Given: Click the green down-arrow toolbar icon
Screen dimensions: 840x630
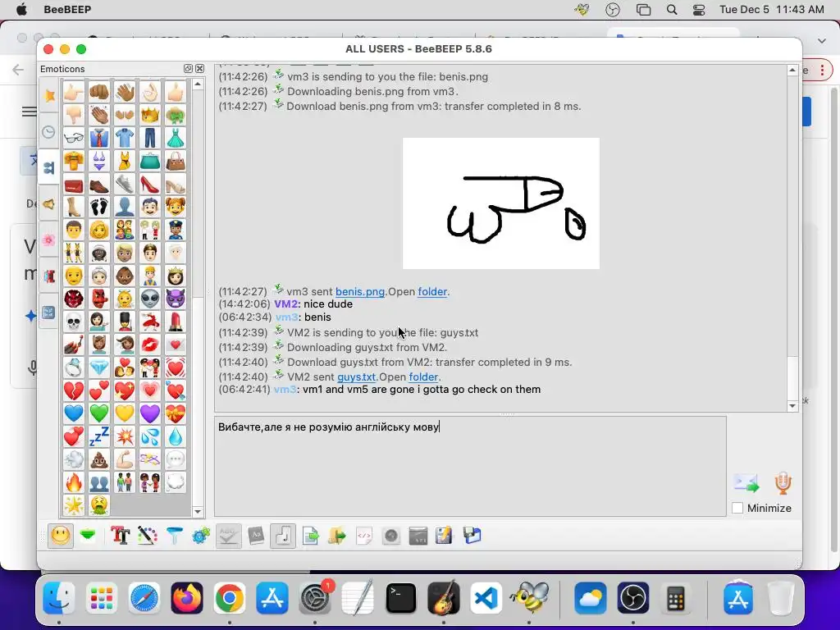Looking at the screenshot, I should [88, 535].
